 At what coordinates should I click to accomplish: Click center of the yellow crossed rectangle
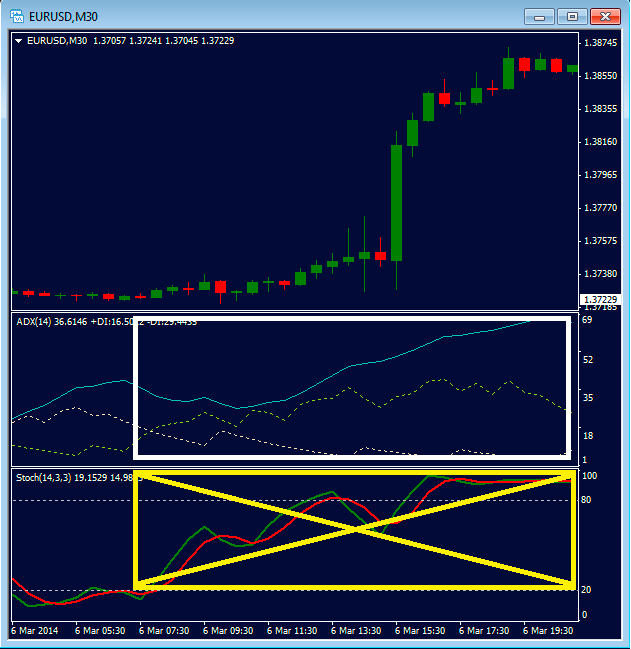pos(354,529)
